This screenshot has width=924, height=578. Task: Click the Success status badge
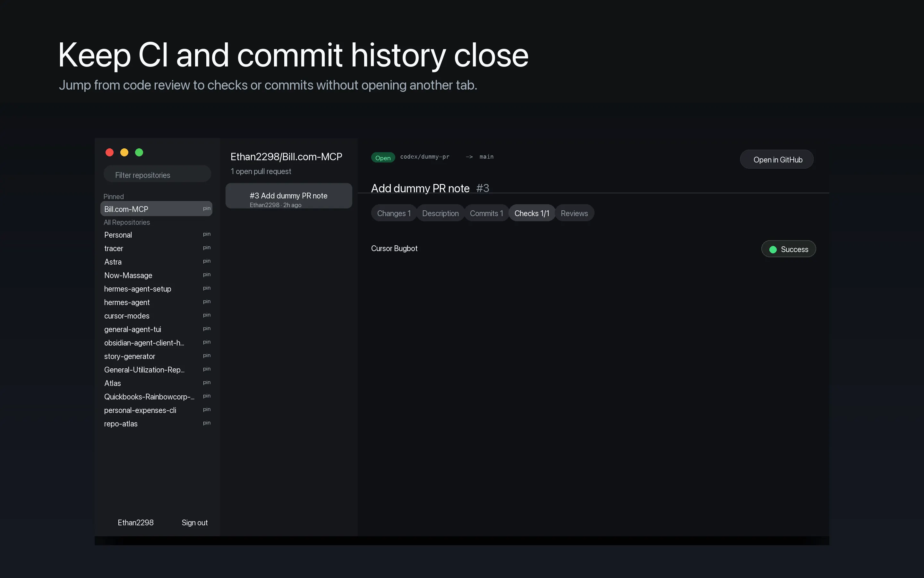[x=789, y=249]
